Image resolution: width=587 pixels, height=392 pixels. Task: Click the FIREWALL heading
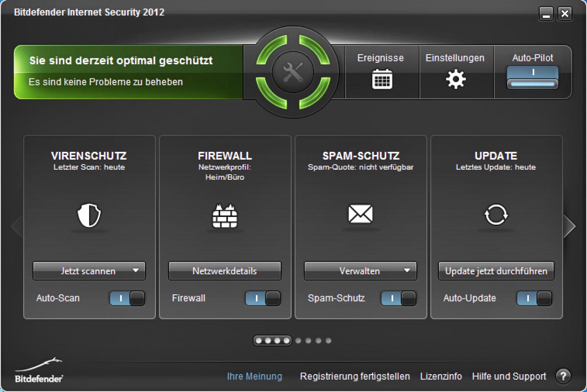pyautogui.click(x=225, y=156)
